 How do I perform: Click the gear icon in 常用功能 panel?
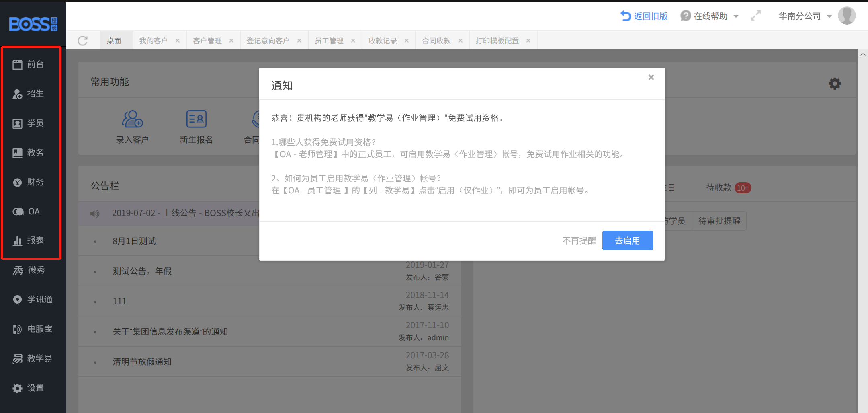pos(835,84)
